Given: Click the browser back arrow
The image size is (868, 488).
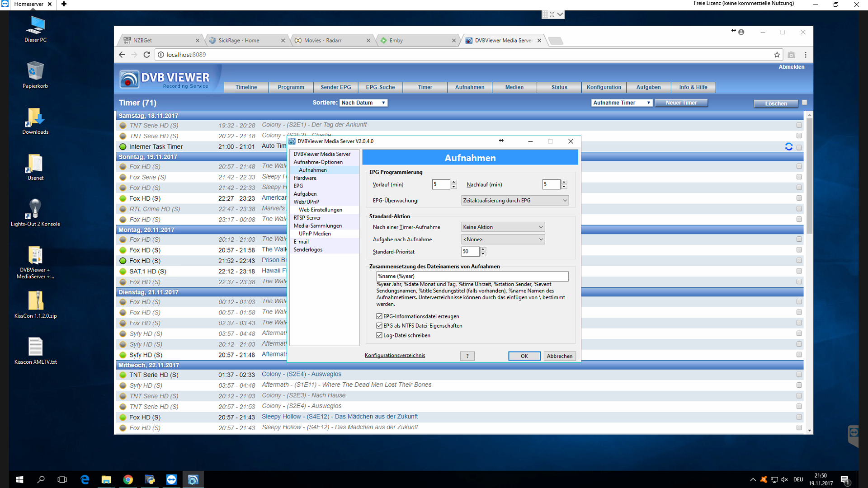Looking at the screenshot, I should click(x=122, y=55).
